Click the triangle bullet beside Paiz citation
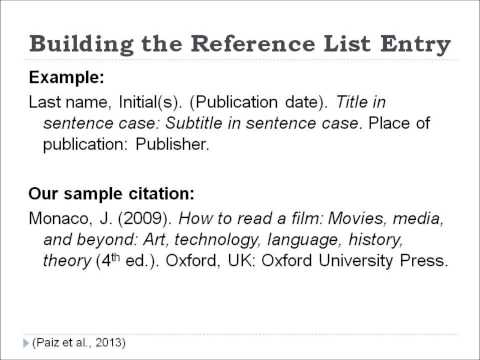480x360 pixels. coord(26,343)
